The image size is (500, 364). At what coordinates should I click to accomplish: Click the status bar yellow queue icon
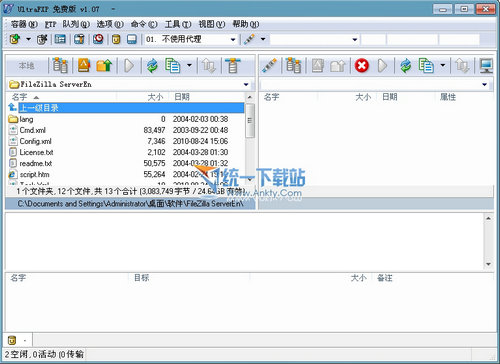point(12,340)
